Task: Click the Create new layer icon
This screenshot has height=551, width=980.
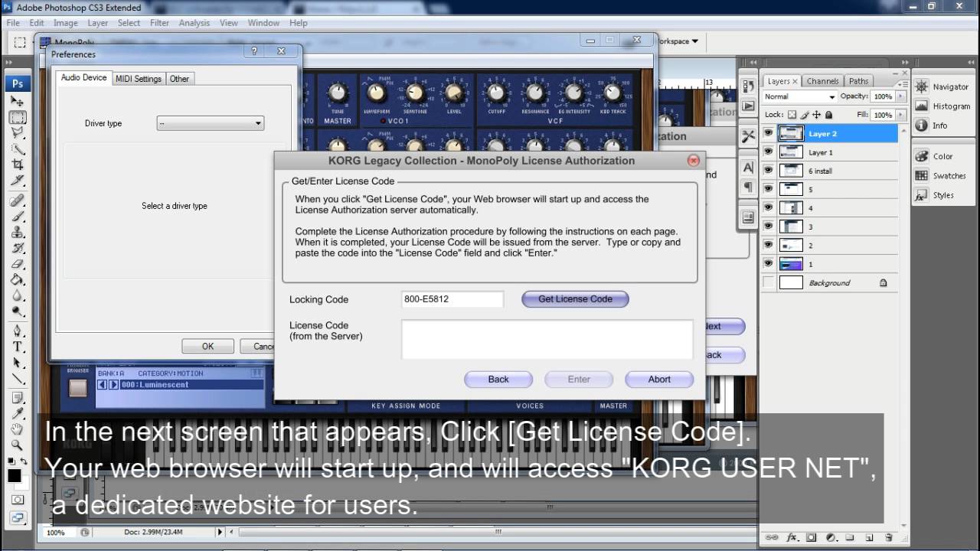Action: pos(869,537)
